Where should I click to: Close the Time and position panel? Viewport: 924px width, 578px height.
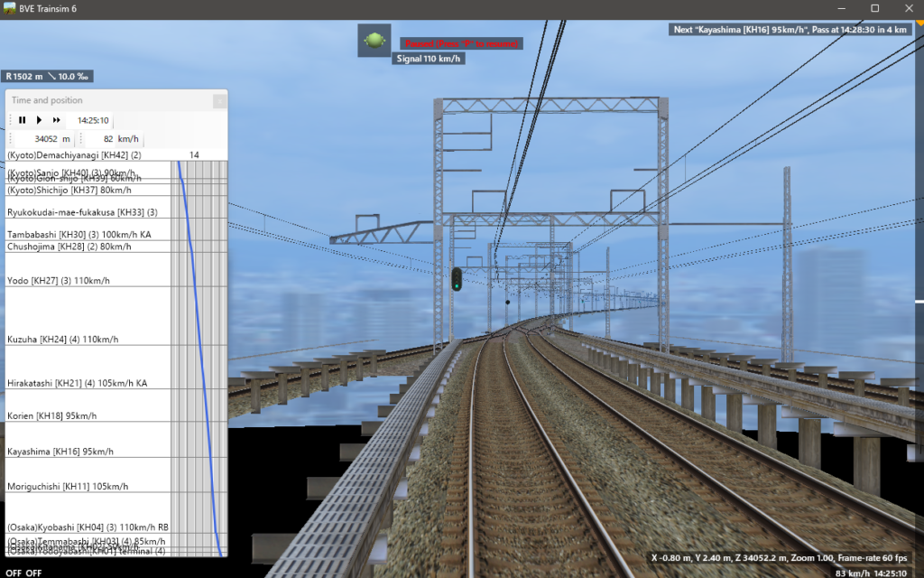pyautogui.click(x=218, y=101)
